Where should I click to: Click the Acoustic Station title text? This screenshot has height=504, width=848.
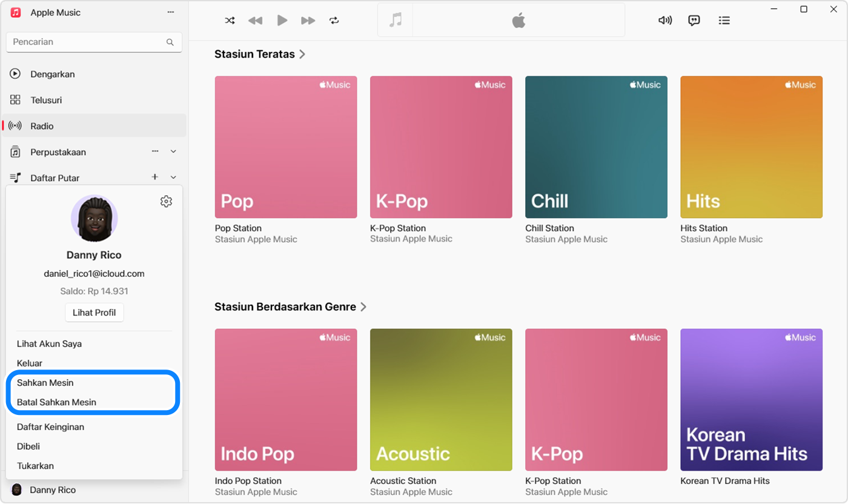(403, 481)
